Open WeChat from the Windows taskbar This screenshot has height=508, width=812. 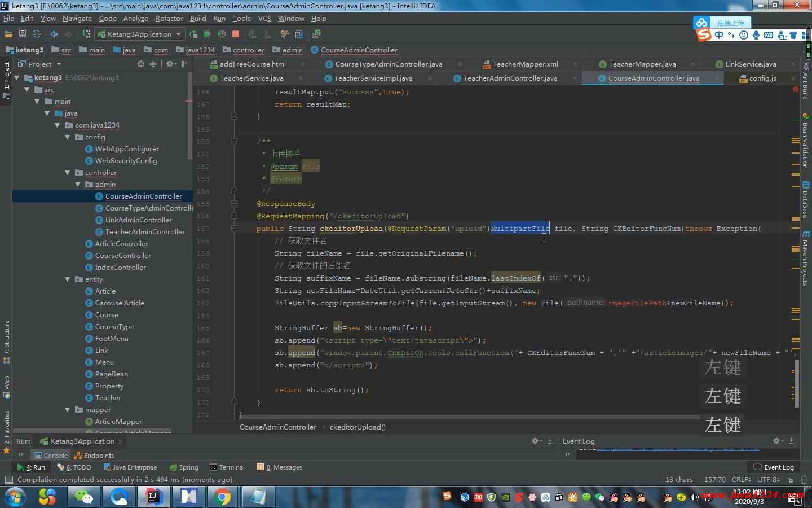(84, 497)
